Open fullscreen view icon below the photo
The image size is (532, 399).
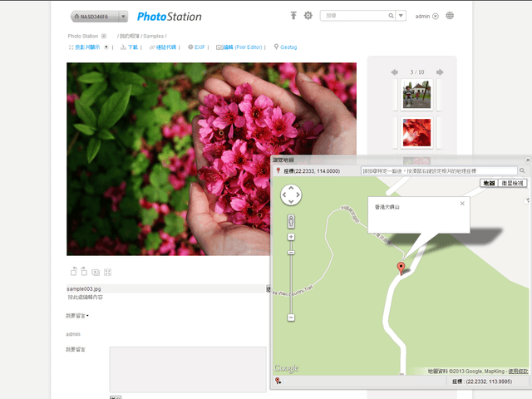click(107, 272)
